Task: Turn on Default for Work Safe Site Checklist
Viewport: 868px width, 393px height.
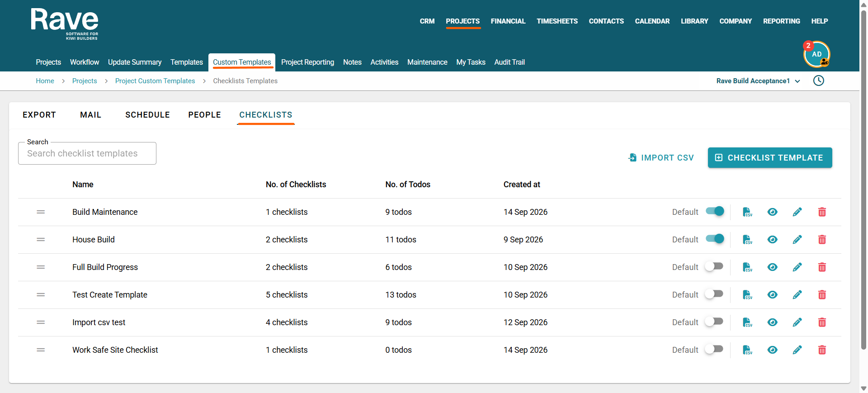Action: 715,349
